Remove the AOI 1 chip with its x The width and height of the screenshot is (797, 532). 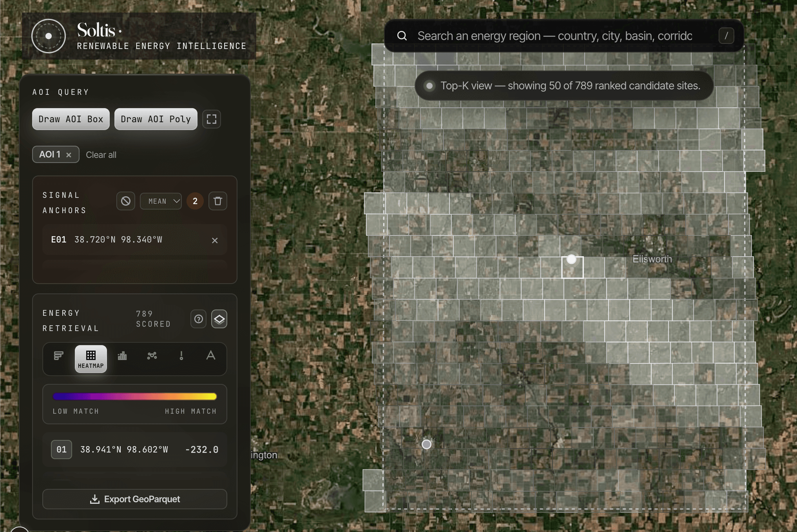coord(69,155)
